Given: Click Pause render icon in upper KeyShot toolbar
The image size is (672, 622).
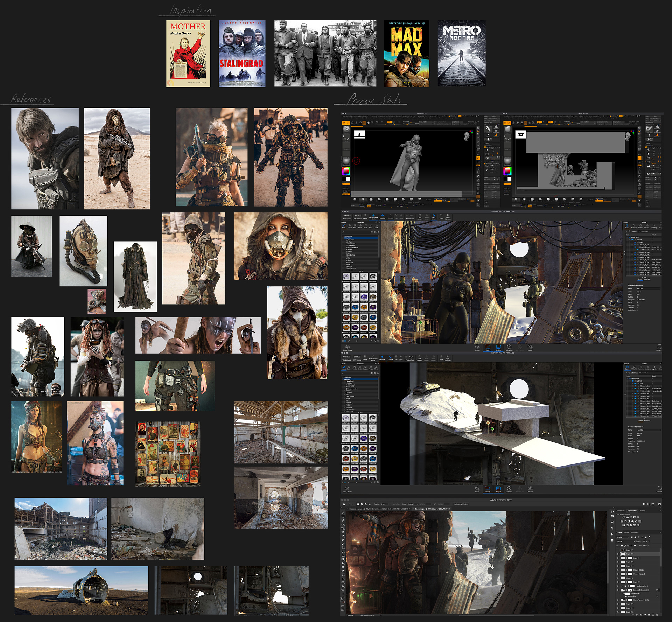Looking at the screenshot, I should click(365, 216).
